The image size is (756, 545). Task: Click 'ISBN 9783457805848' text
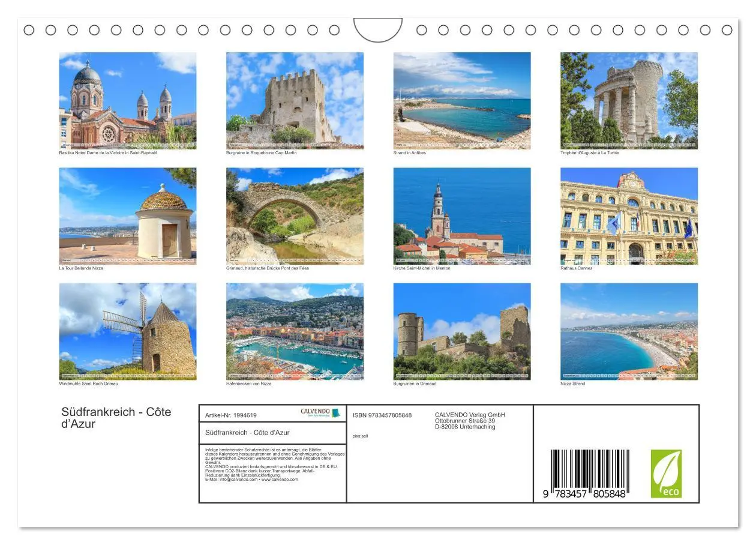(382, 415)
